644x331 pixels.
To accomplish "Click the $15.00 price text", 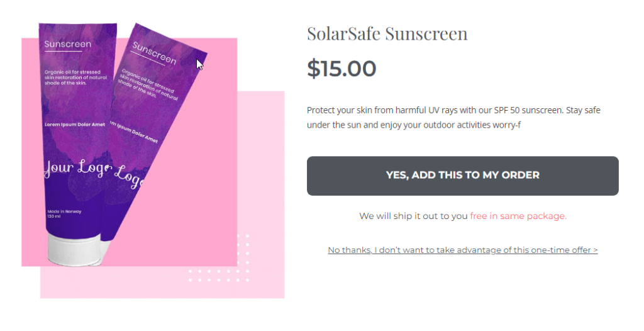I will click(341, 69).
